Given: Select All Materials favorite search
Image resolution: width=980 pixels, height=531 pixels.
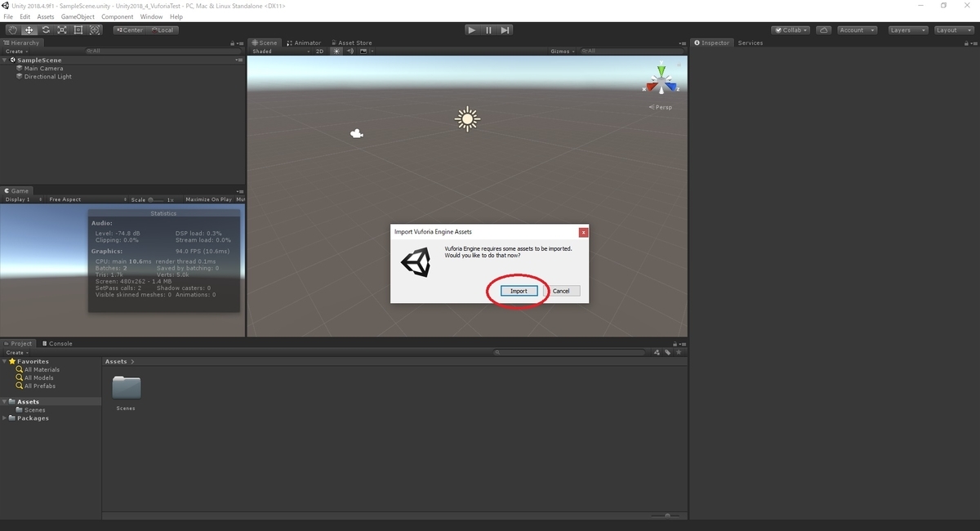Looking at the screenshot, I should pos(37,369).
